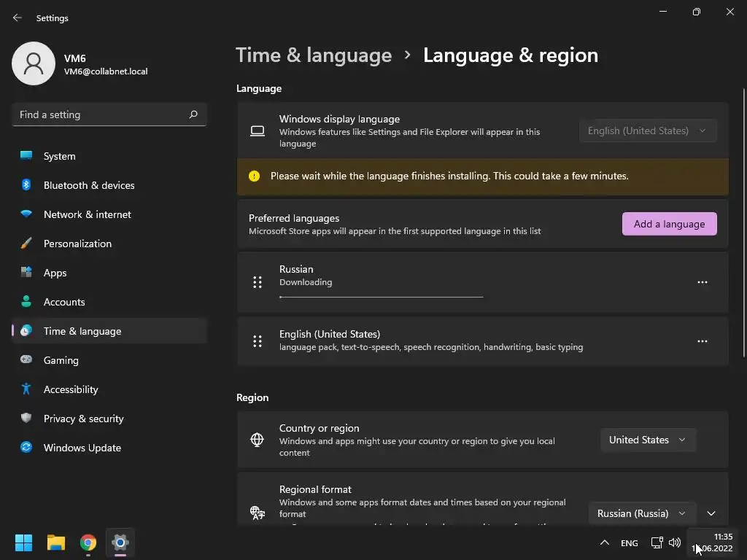This screenshot has height=560, width=747.
Task: Expand the Regional format section
Action: (x=711, y=513)
